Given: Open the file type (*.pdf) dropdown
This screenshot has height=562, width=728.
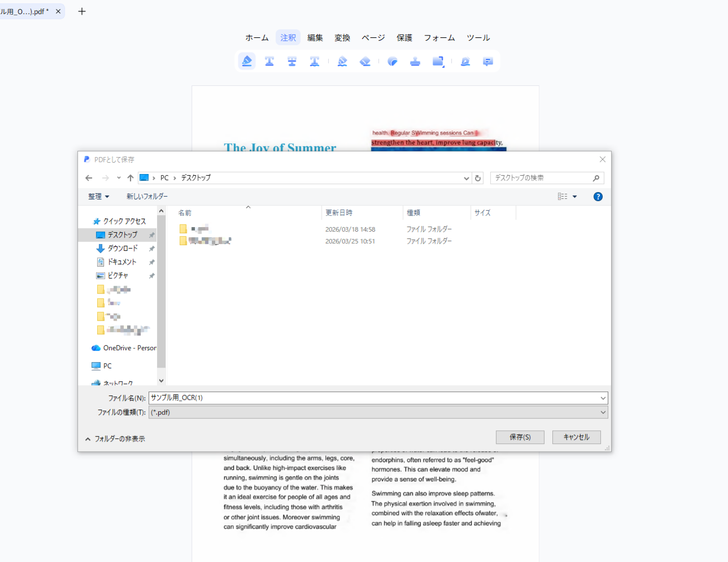Looking at the screenshot, I should [603, 412].
